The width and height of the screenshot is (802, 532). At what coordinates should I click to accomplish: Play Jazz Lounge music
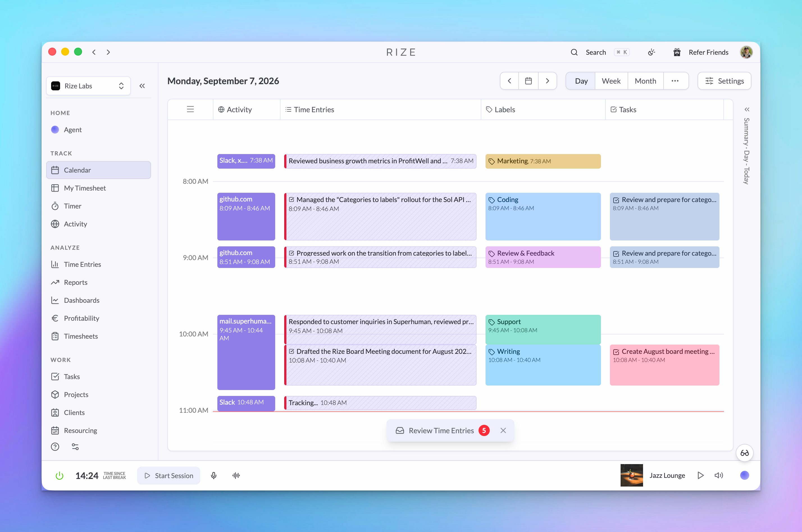pyautogui.click(x=700, y=476)
